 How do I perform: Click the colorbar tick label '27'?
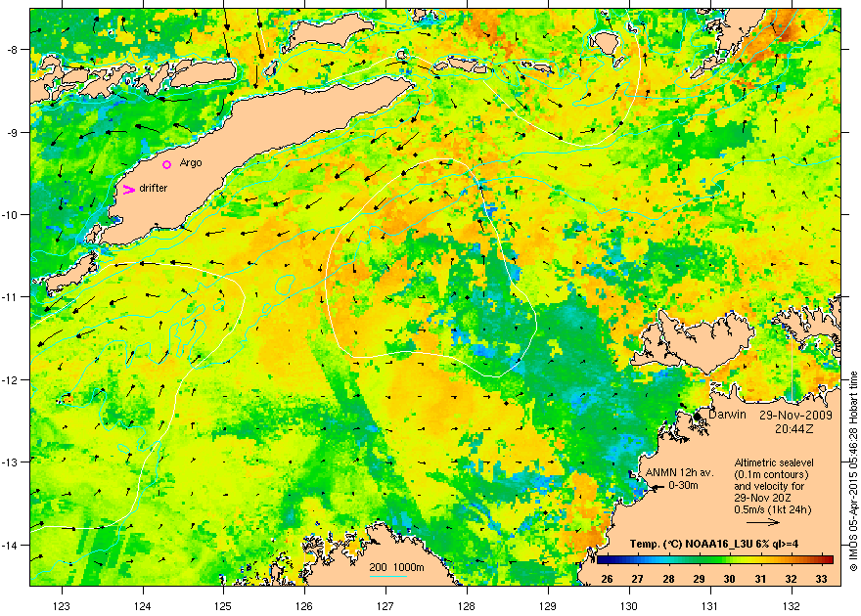point(638,579)
